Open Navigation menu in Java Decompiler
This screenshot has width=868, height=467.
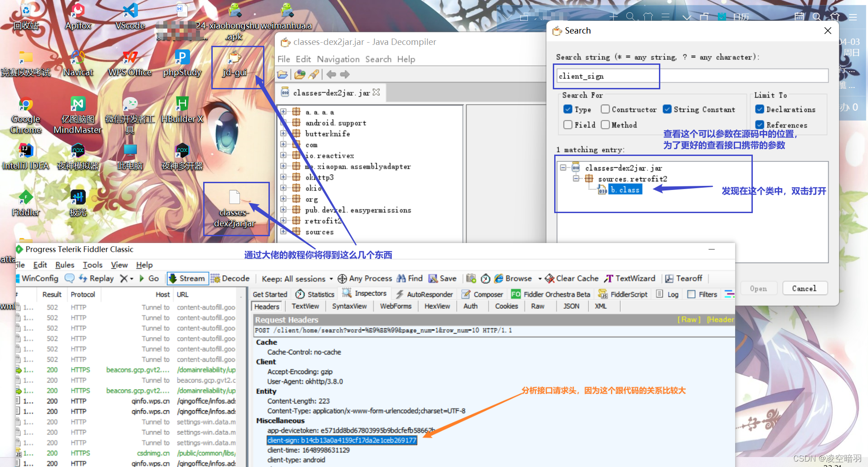[x=338, y=59]
